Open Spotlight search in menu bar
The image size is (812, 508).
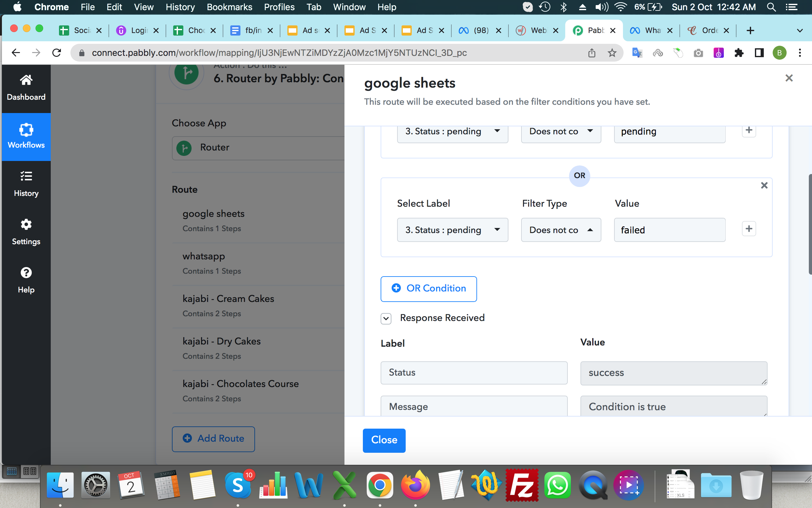pos(771,7)
